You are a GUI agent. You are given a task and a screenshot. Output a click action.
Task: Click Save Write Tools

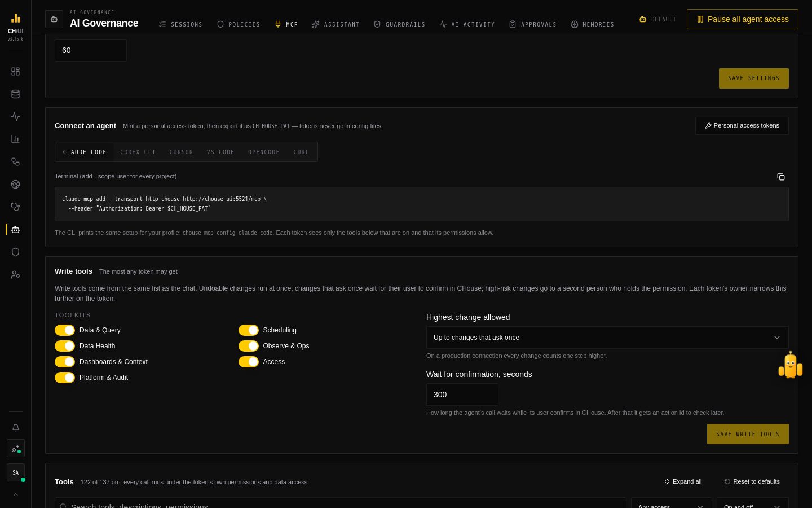[x=748, y=434]
